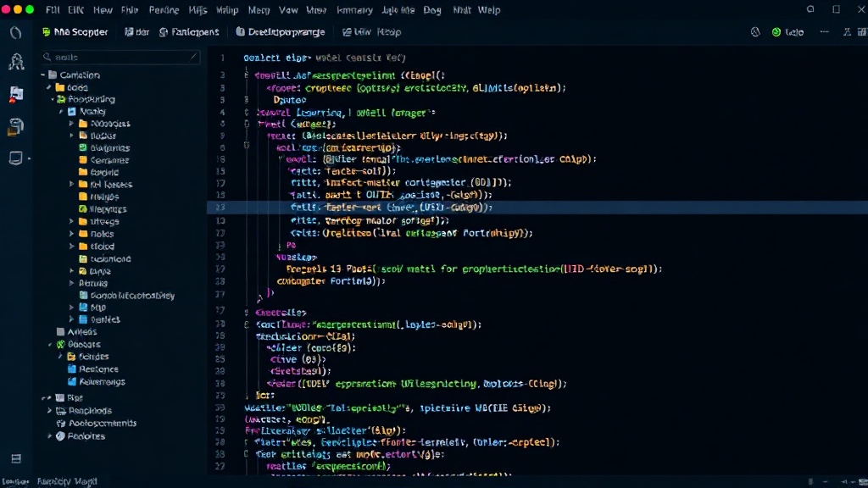Focus the sidebar search input field
868x488 pixels.
point(120,57)
